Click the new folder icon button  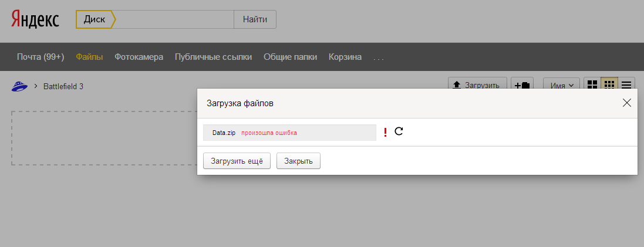522,85
